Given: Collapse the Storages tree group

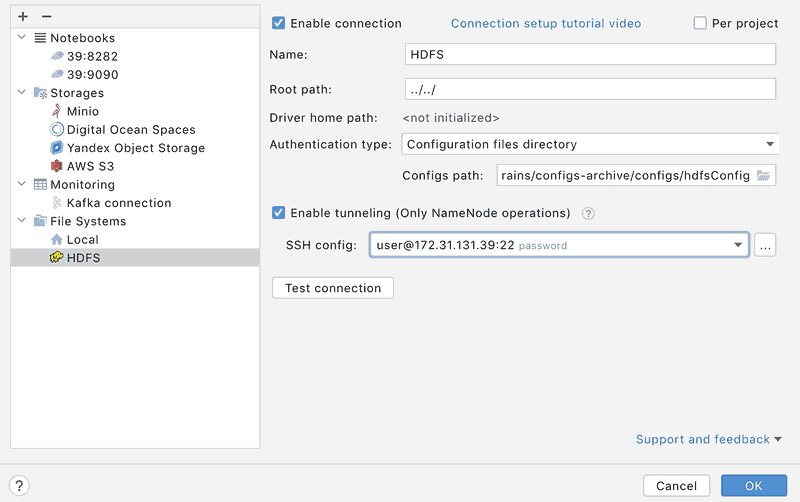Looking at the screenshot, I should click(22, 92).
